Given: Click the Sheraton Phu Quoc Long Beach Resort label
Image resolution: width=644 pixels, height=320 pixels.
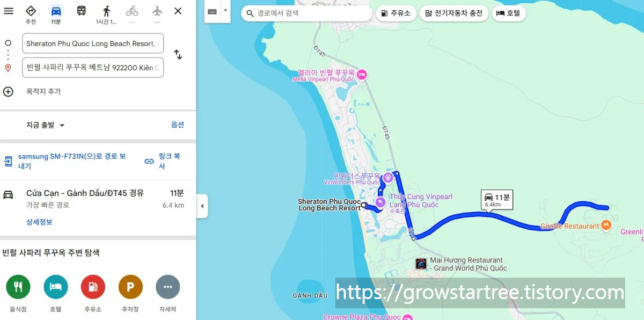Looking at the screenshot, I should click(x=329, y=205).
